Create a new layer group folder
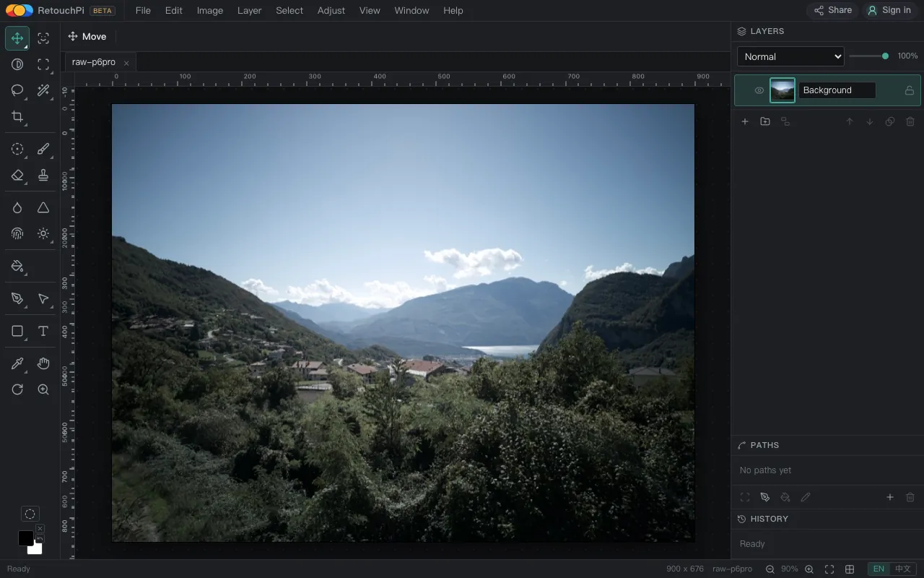Image resolution: width=924 pixels, height=578 pixels. point(765,121)
